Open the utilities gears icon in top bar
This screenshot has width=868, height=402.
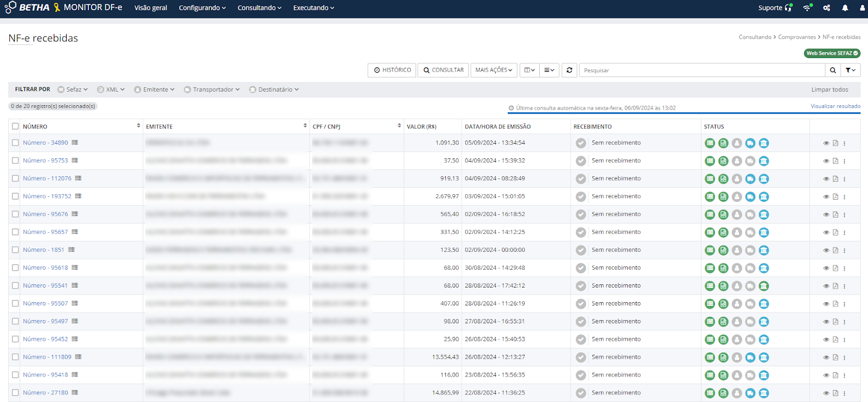pos(826,8)
